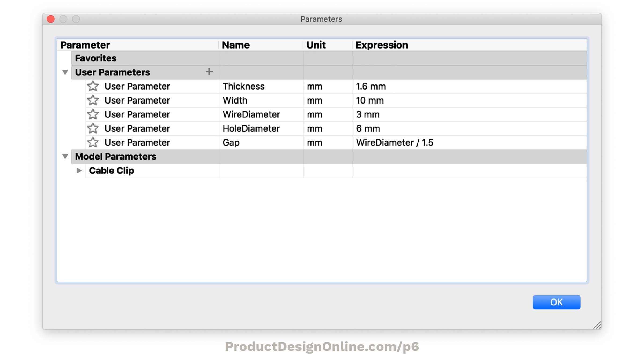
Task: Select the Model Parameters group label
Action: 116,157
